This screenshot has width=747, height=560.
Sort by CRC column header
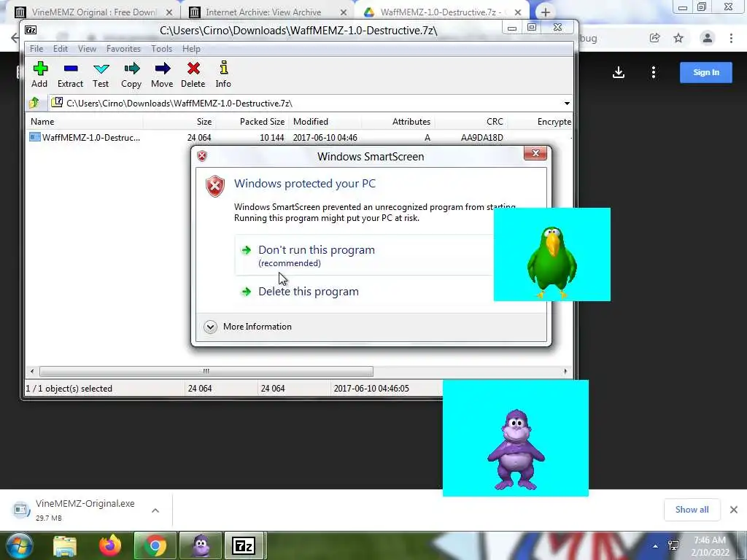tap(471, 122)
